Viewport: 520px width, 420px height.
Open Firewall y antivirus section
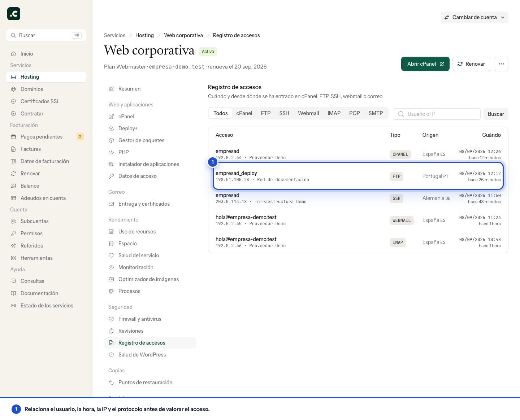[150, 319]
